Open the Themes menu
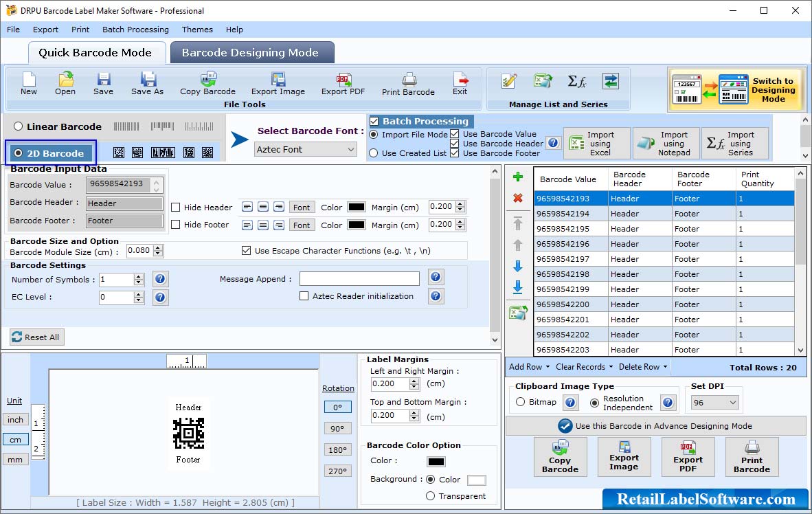Viewport: 812px width, 514px height. point(197,30)
